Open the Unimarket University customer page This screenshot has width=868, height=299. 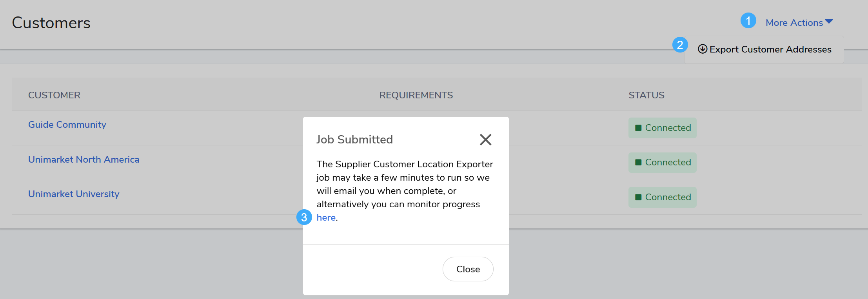[74, 194]
